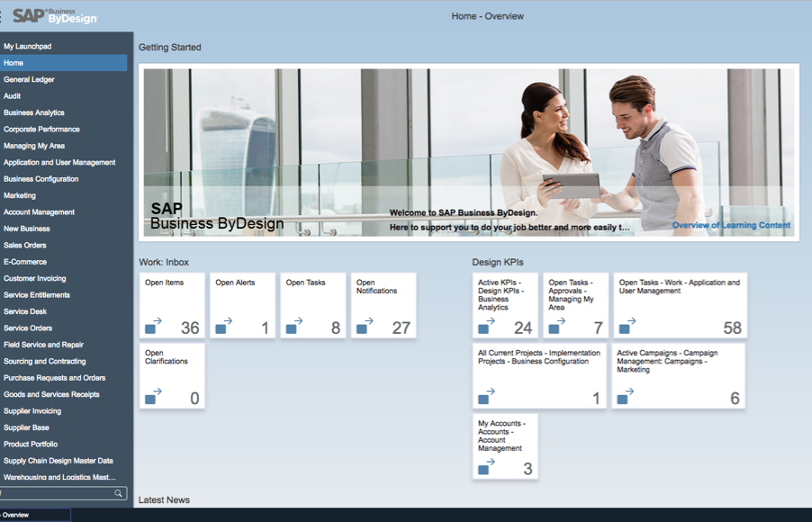
Task: Select My Launchpad in the sidebar
Action: coord(63,46)
